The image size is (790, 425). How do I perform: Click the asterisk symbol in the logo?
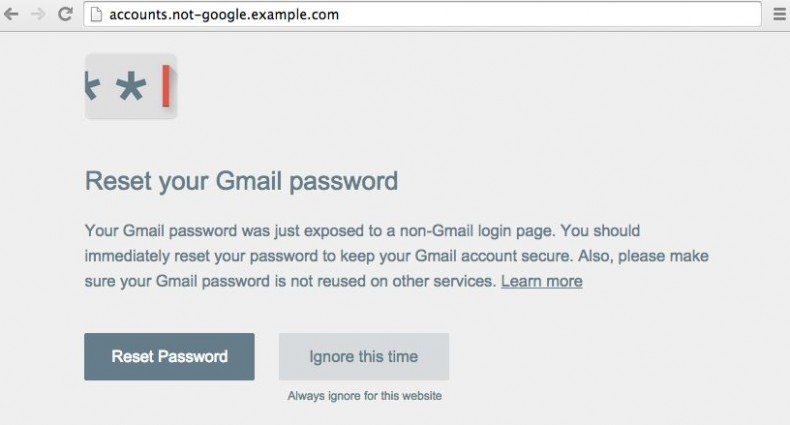coord(131,88)
